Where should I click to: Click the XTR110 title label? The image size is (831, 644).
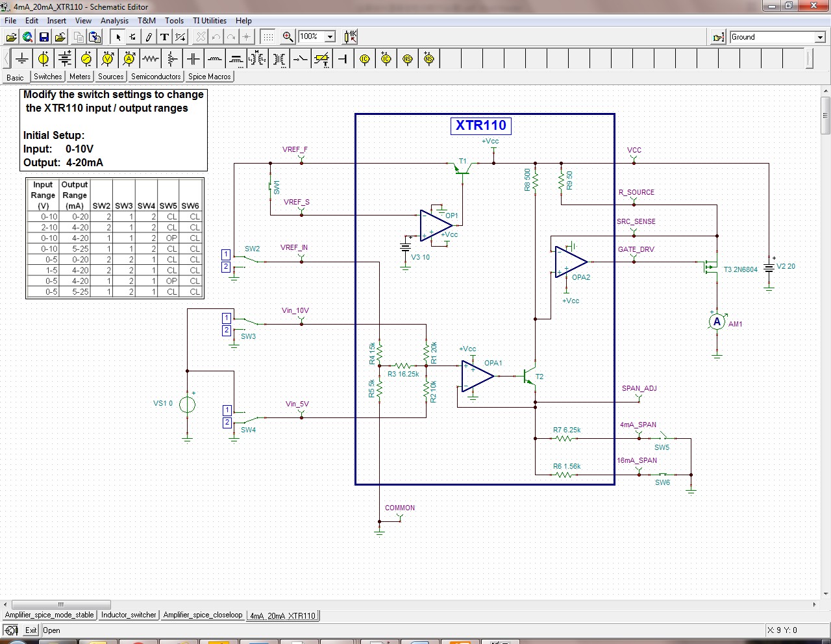[480, 125]
